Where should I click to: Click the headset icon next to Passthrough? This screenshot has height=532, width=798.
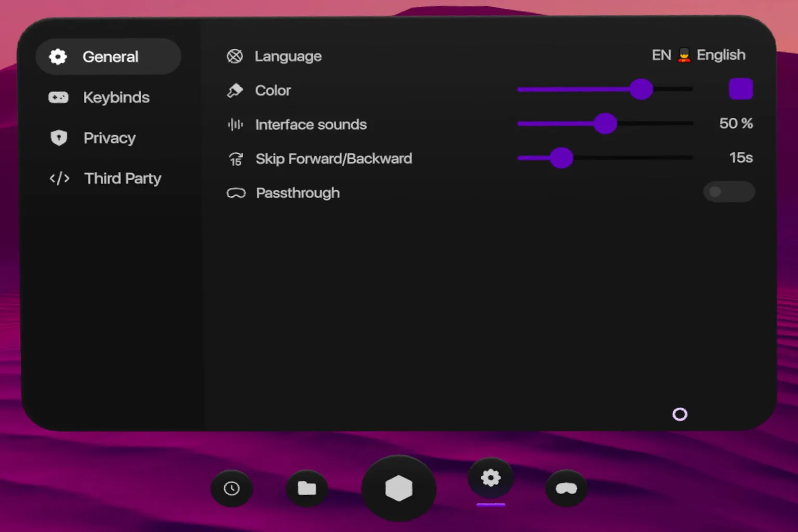click(x=236, y=193)
